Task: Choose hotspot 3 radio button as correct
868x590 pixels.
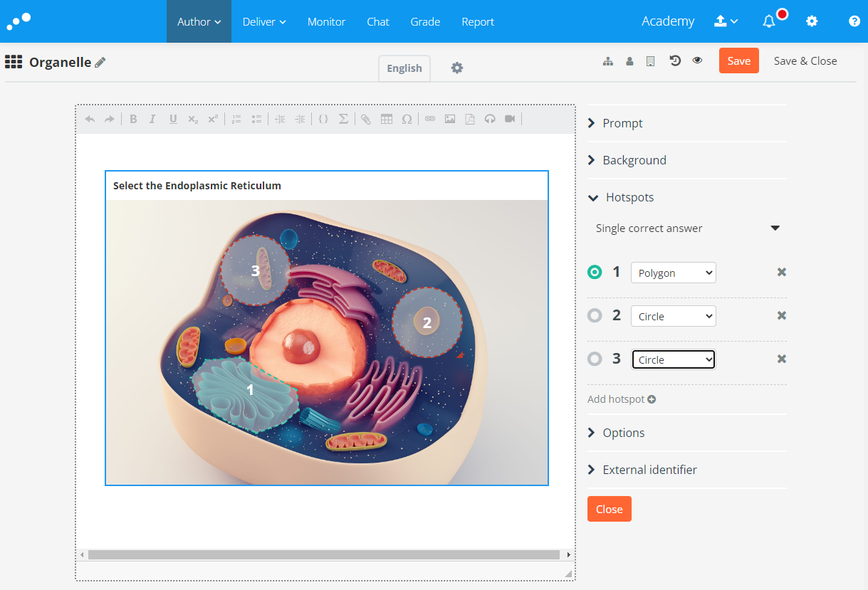Action: coord(595,359)
